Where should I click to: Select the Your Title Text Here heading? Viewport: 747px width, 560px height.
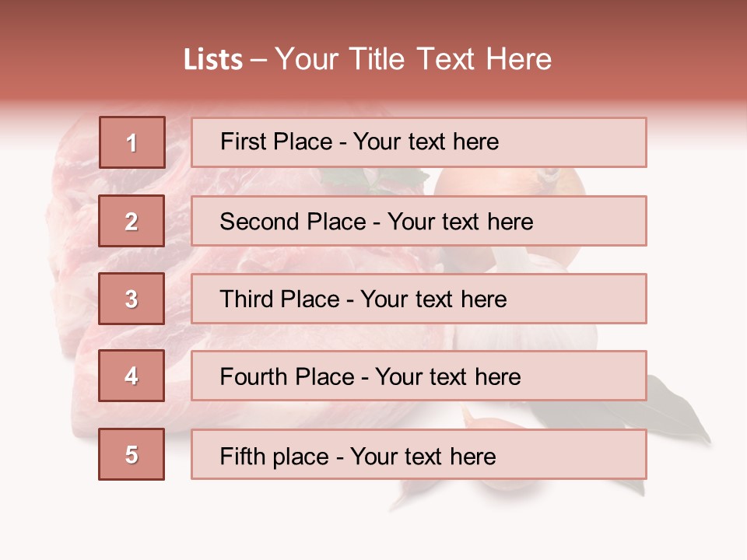pyautogui.click(x=413, y=60)
